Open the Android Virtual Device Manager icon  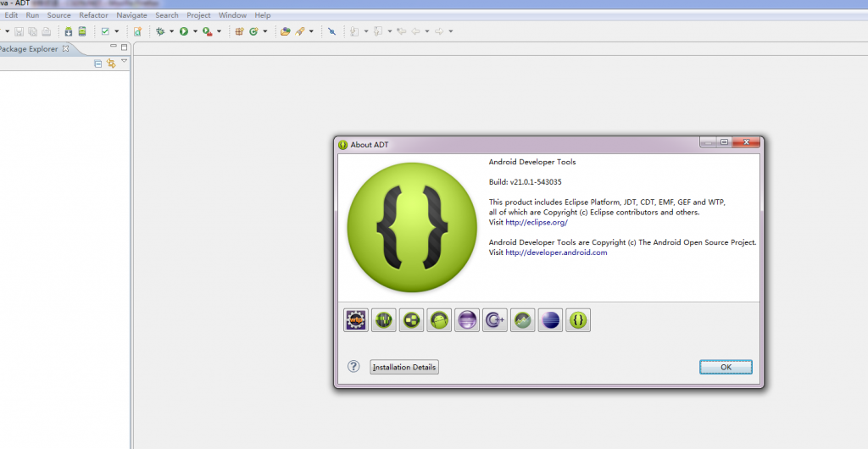(82, 31)
